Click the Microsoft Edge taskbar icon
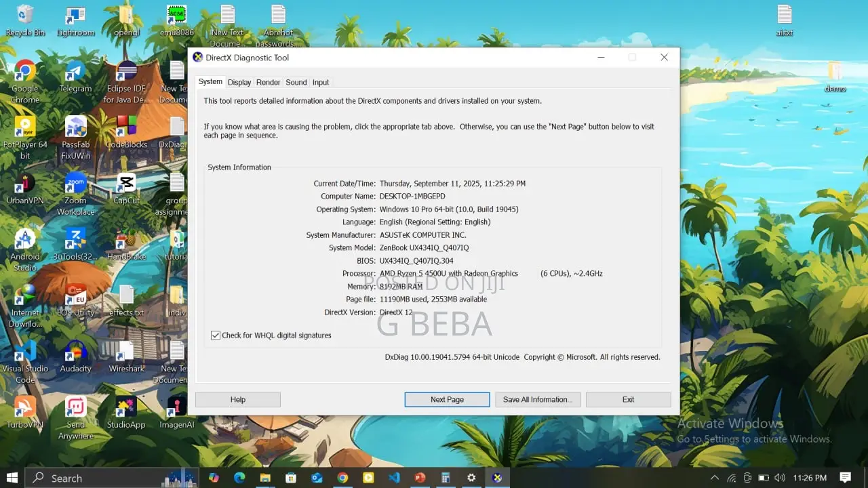Viewport: 868px width, 488px height. tap(239, 478)
